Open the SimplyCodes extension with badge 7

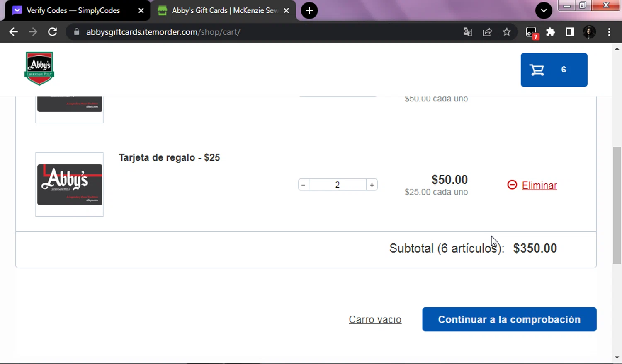[x=532, y=32]
